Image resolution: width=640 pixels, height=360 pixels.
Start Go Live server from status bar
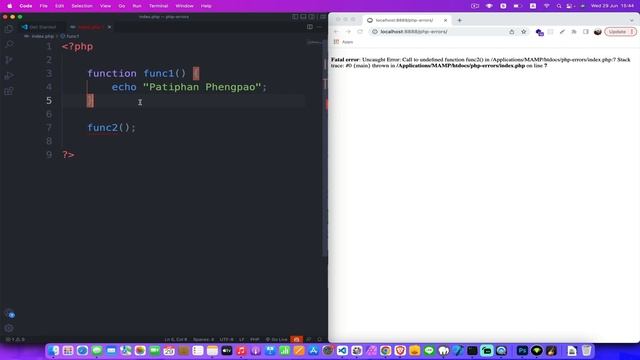coord(276,339)
